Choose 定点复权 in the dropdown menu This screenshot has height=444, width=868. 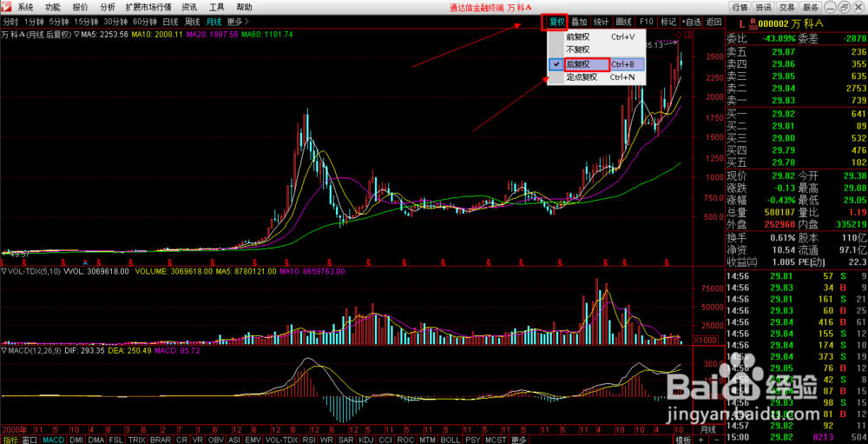(x=597, y=77)
